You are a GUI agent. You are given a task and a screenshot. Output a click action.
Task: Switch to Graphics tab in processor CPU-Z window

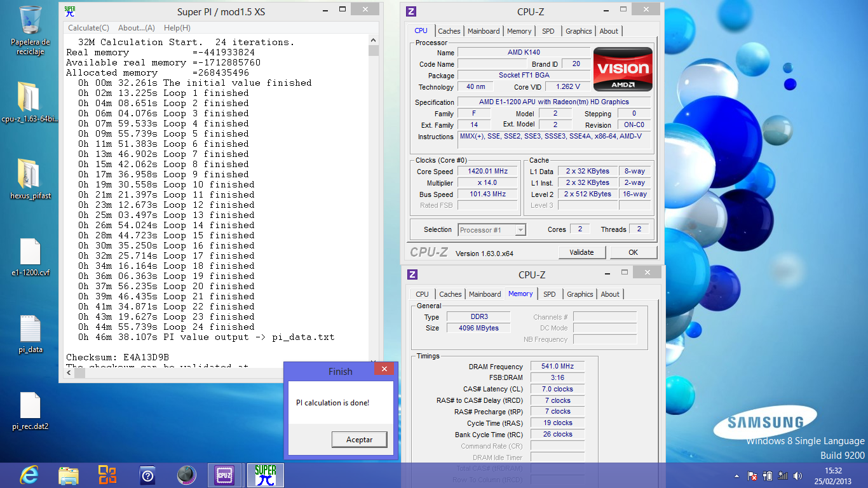click(x=579, y=31)
